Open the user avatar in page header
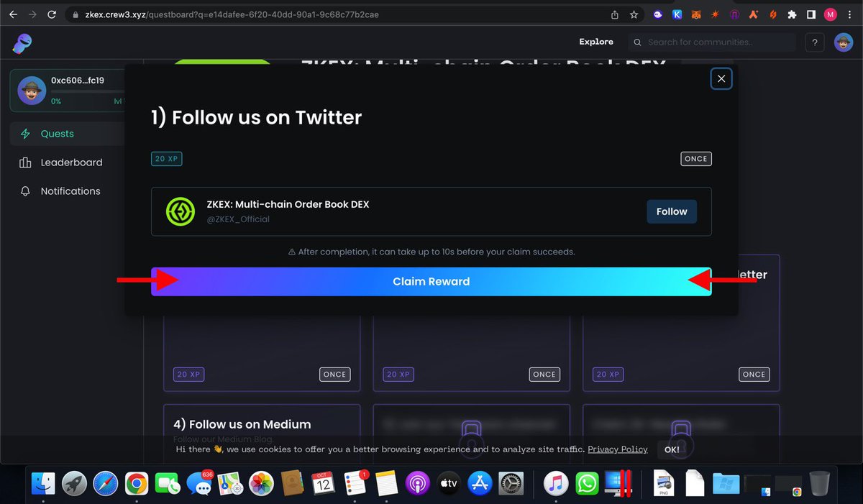863x504 pixels. pos(844,42)
